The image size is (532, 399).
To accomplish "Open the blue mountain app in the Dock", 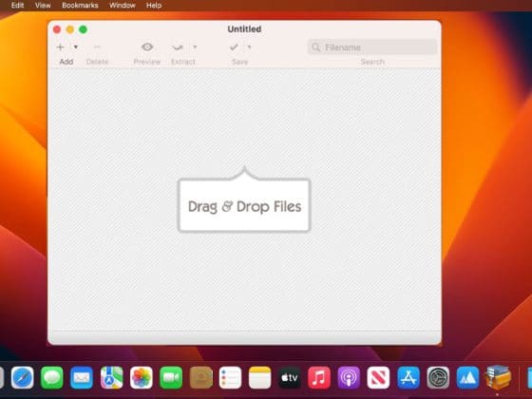I will (467, 378).
